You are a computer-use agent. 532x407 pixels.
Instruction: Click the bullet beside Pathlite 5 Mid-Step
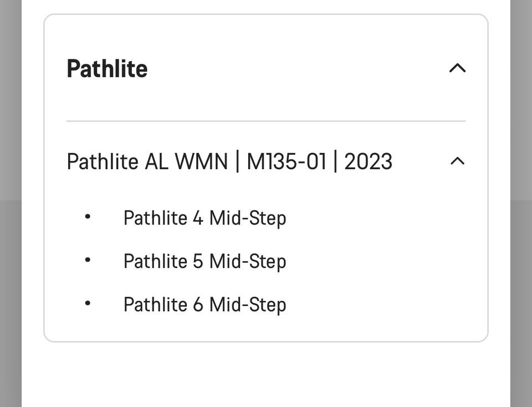(88, 260)
